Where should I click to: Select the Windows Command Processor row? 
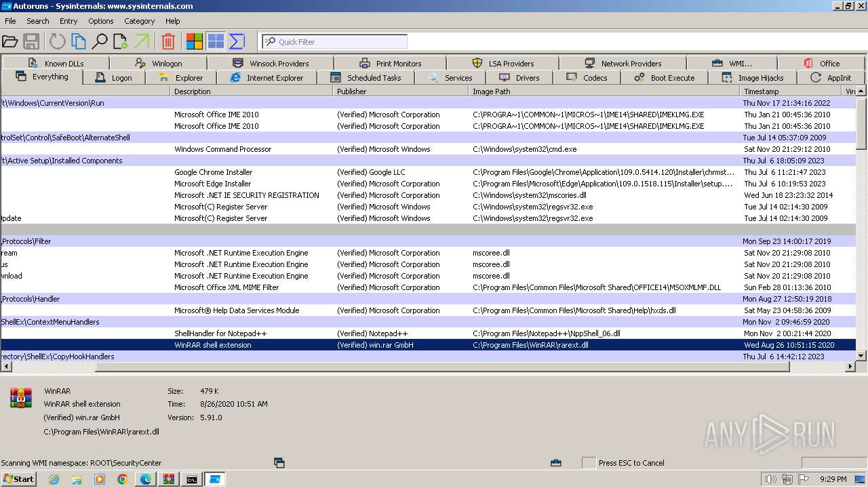coord(428,149)
